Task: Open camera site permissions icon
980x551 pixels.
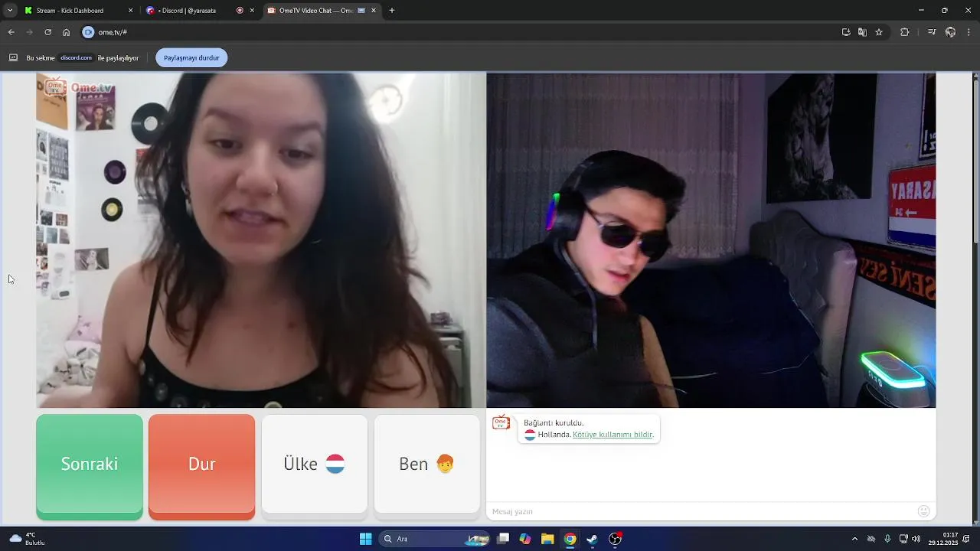Action: 88,32
